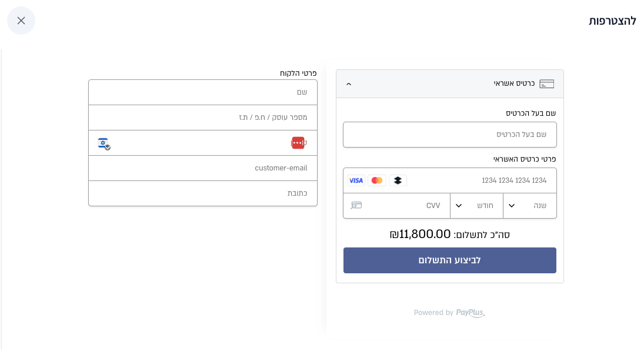Click the Visa card logo
The image size is (644, 355).
(356, 180)
